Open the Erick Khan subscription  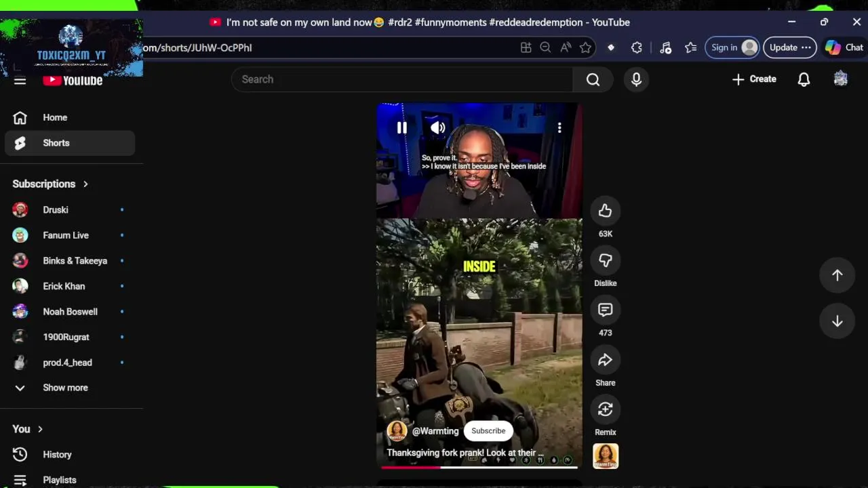[70, 286]
